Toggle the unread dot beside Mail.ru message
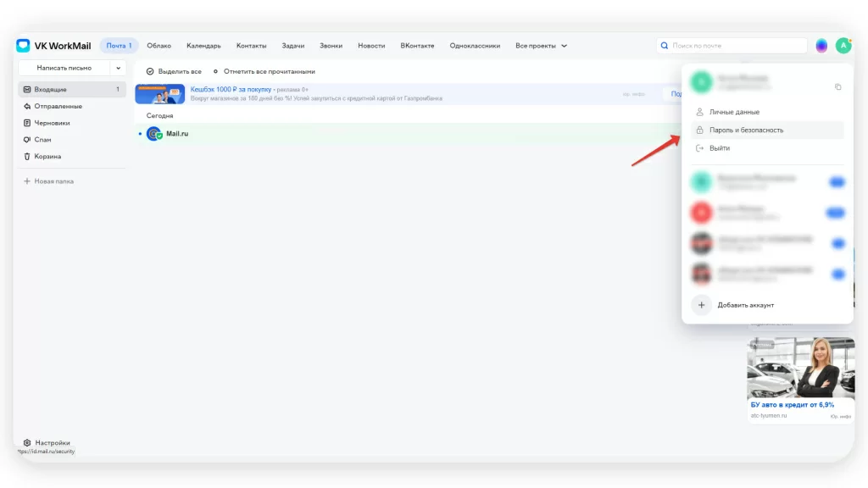The height and width of the screenshot is (488, 868). coord(140,134)
